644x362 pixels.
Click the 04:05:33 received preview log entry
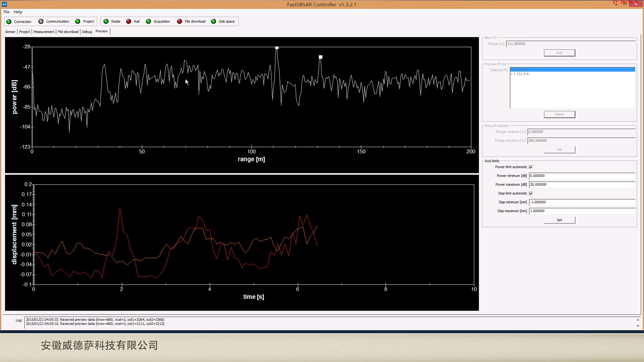(x=95, y=320)
